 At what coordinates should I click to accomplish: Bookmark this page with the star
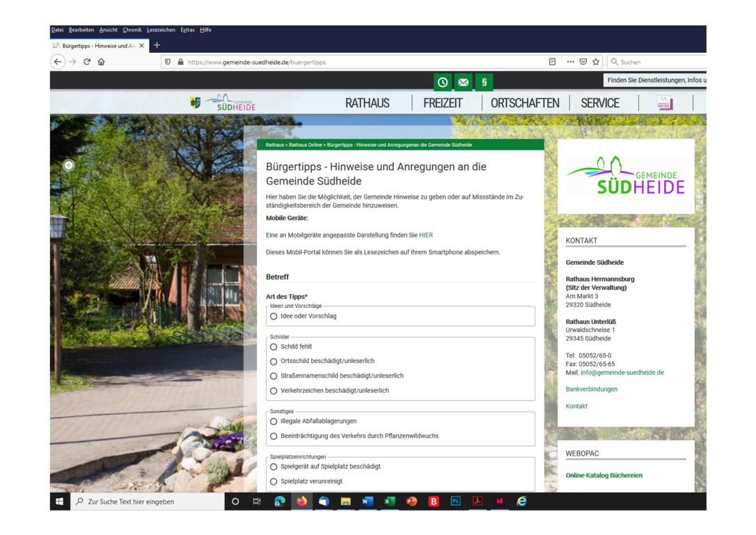tap(596, 62)
